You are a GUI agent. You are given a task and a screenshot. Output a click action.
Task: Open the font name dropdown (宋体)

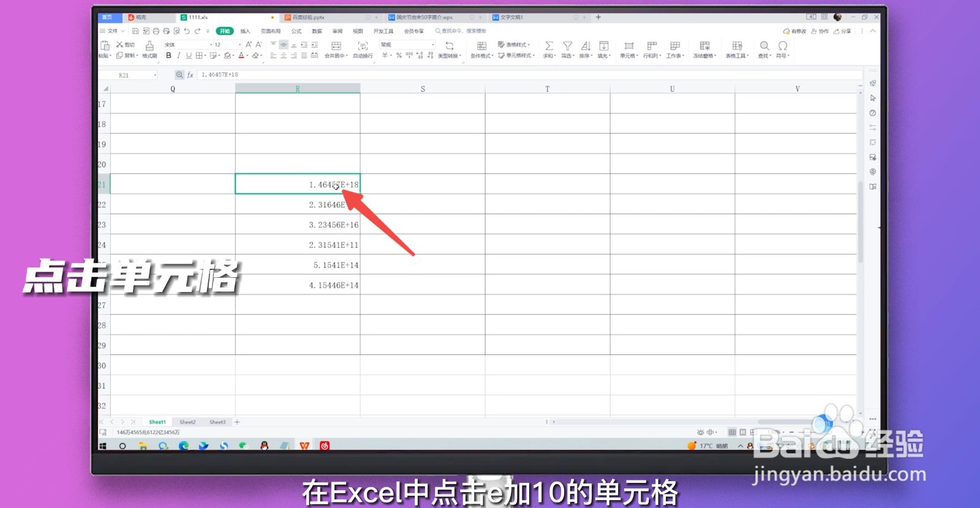pos(211,45)
